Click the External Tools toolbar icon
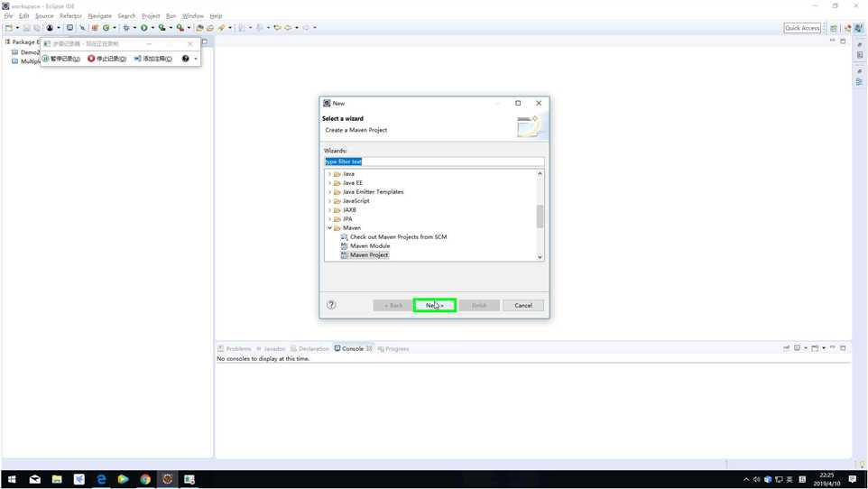This screenshot has width=868, height=489. pos(180,28)
